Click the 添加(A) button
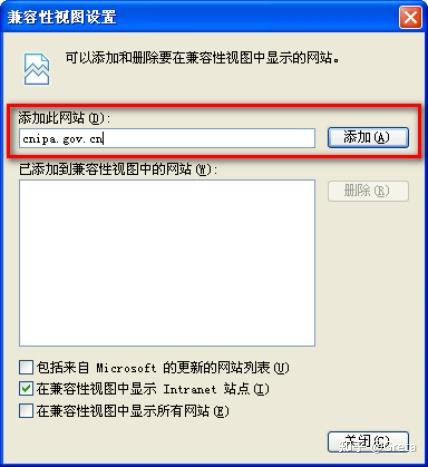The height and width of the screenshot is (467, 428). pyautogui.click(x=368, y=137)
